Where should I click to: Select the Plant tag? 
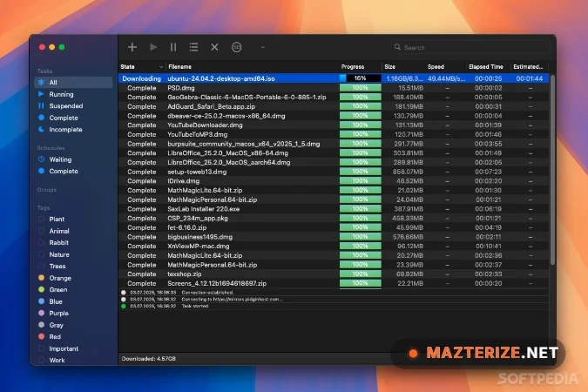[x=73, y=219]
